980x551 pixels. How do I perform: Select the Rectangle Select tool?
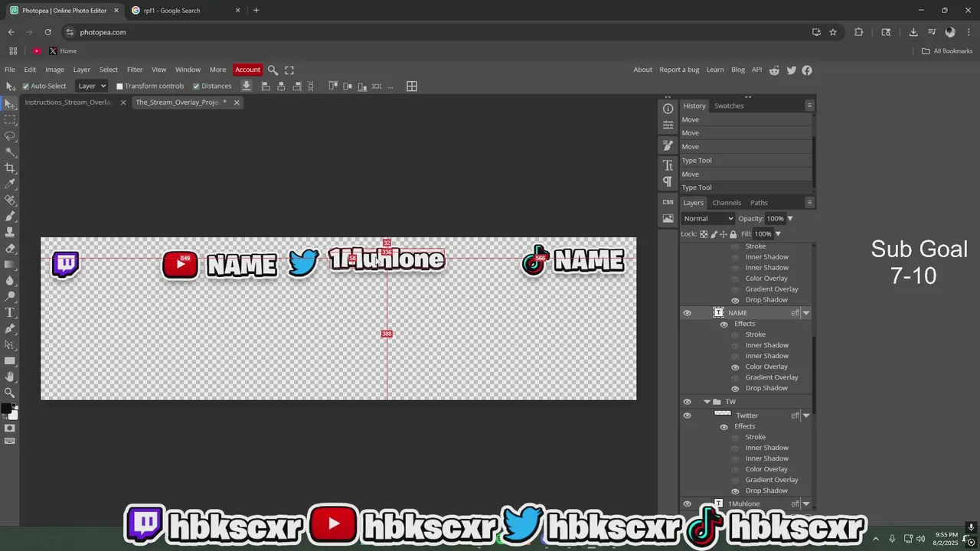pyautogui.click(x=10, y=119)
